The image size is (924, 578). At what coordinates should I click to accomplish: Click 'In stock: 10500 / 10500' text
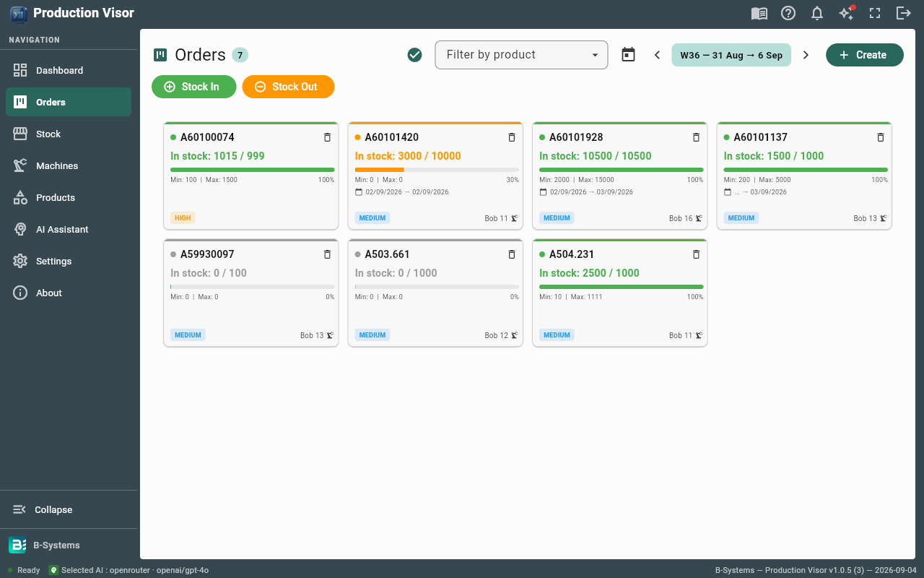pos(596,156)
